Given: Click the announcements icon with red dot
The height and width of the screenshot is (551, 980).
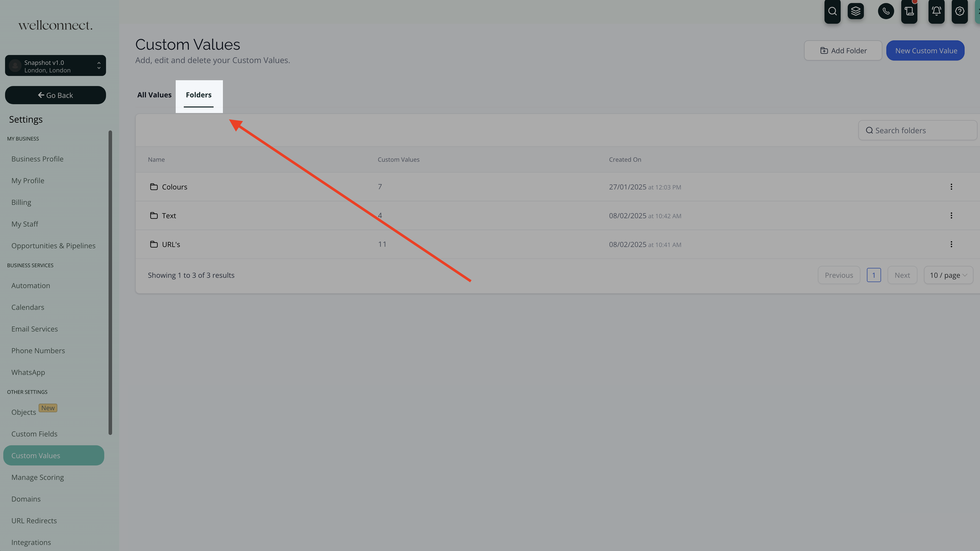Looking at the screenshot, I should pyautogui.click(x=909, y=11).
